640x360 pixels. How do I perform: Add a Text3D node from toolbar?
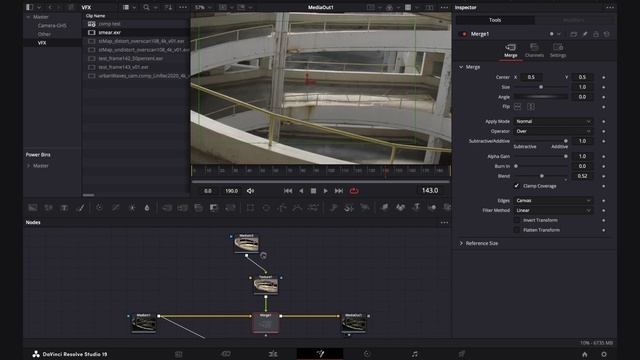(416, 208)
